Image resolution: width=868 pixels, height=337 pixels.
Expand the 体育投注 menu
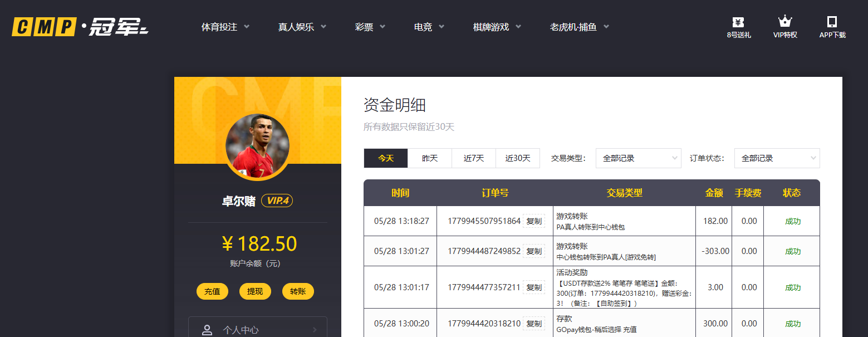click(x=225, y=27)
